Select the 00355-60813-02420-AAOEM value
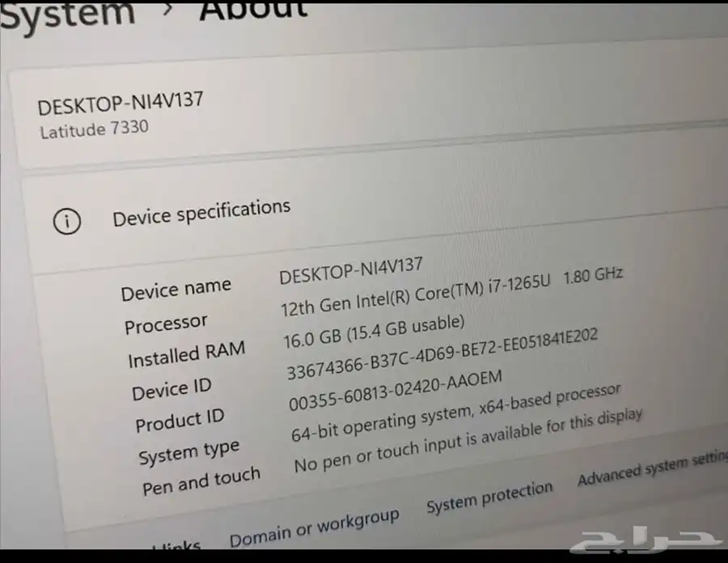 [x=395, y=391]
